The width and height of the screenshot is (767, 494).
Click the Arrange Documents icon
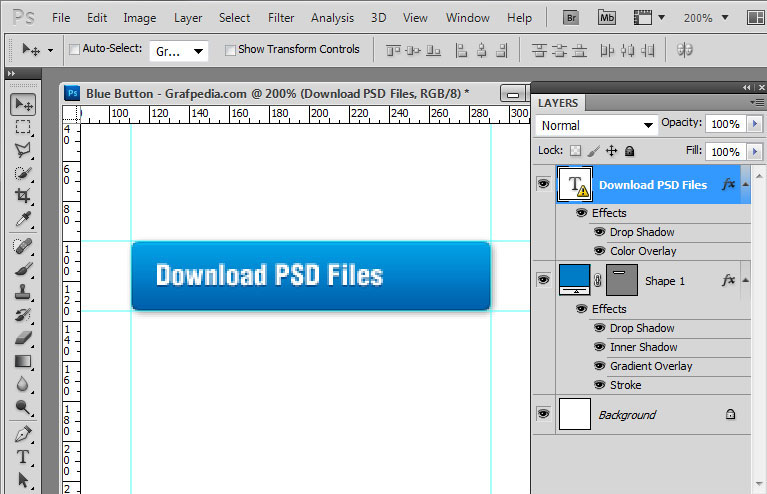[756, 18]
